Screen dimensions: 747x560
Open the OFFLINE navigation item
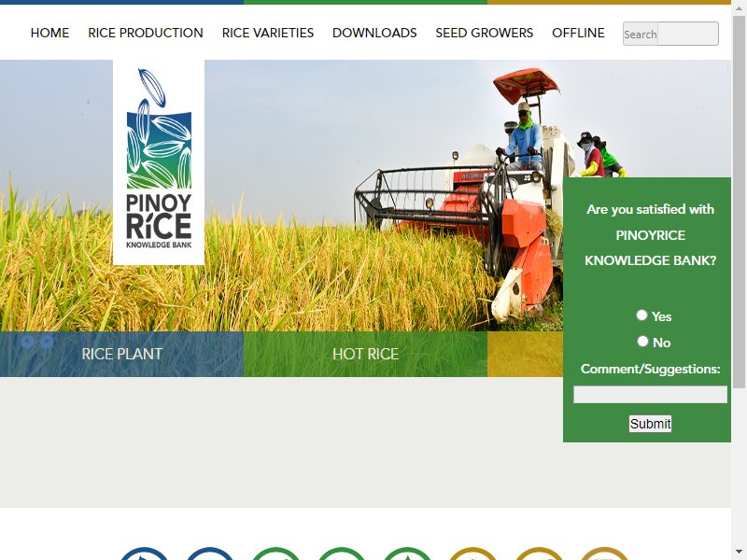578,33
